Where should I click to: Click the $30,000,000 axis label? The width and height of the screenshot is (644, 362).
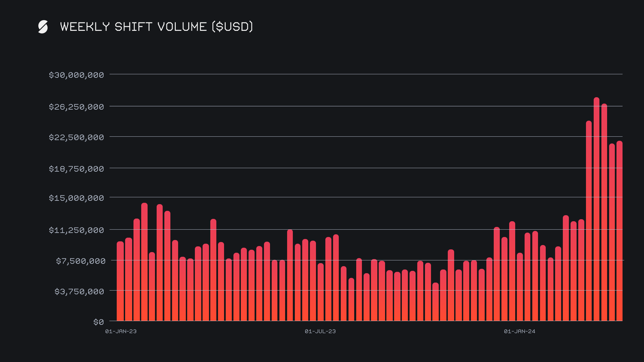(x=76, y=75)
